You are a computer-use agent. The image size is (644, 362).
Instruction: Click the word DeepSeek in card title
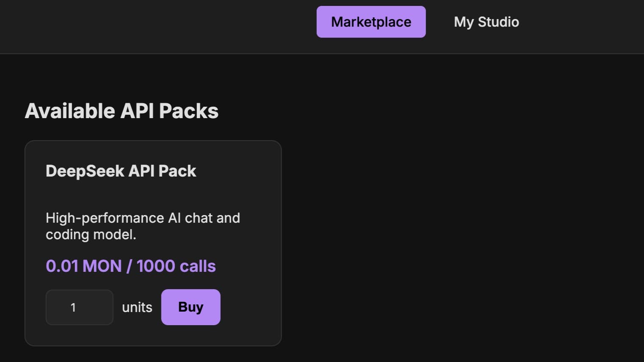[85, 171]
